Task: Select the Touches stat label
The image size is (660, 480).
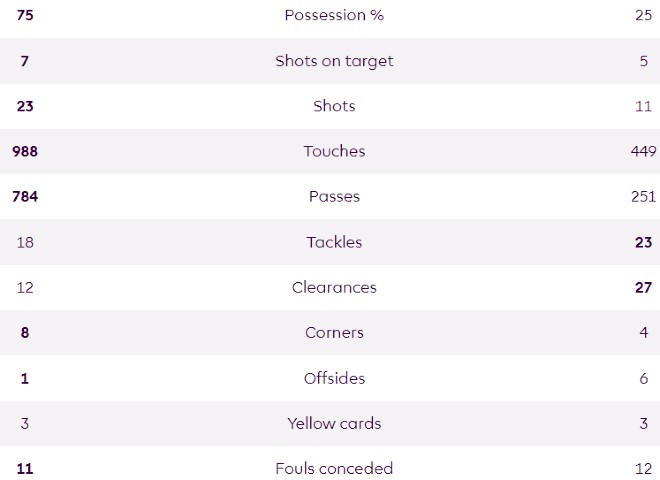Action: (x=334, y=151)
